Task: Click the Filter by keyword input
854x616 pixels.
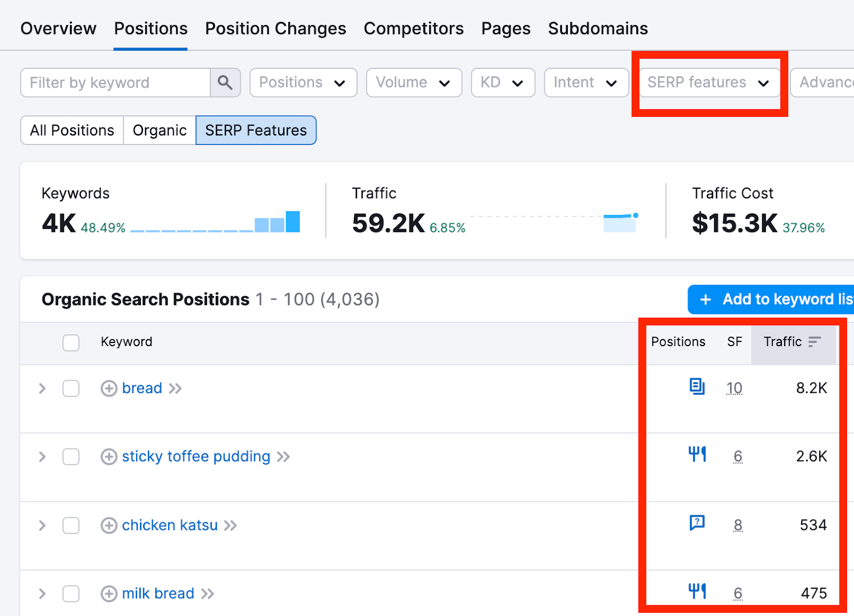Action: tap(115, 83)
